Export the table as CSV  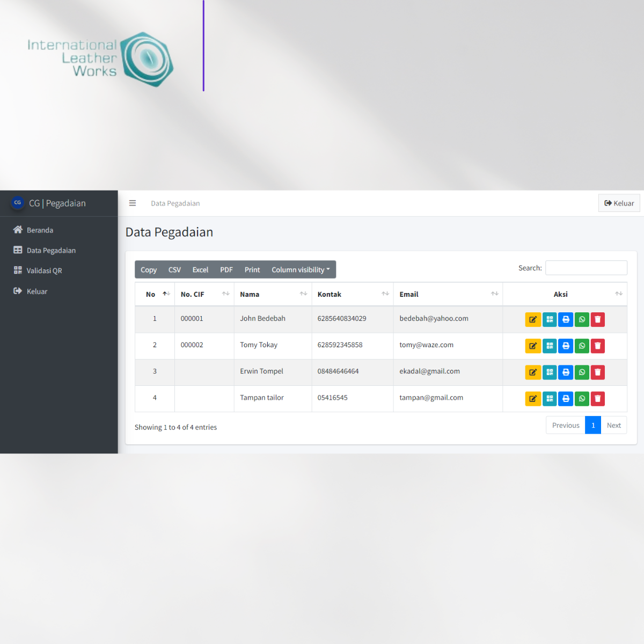click(x=174, y=269)
